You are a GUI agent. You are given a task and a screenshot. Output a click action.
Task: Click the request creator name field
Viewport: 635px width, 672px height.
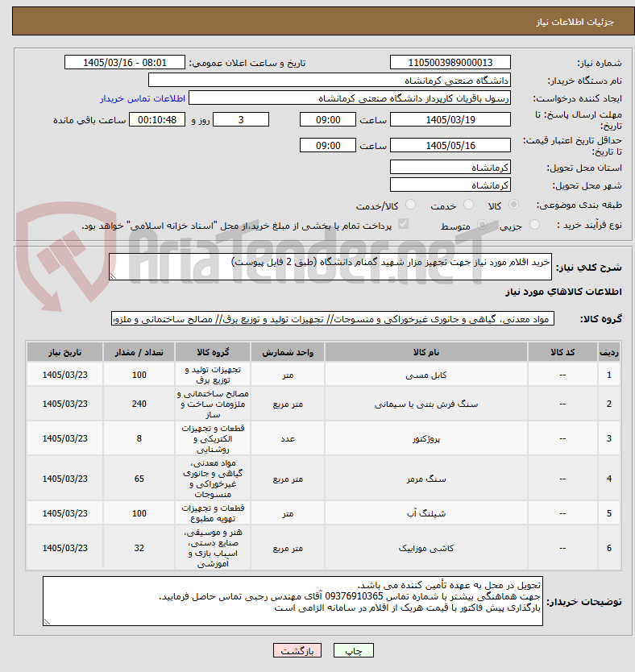[350, 98]
